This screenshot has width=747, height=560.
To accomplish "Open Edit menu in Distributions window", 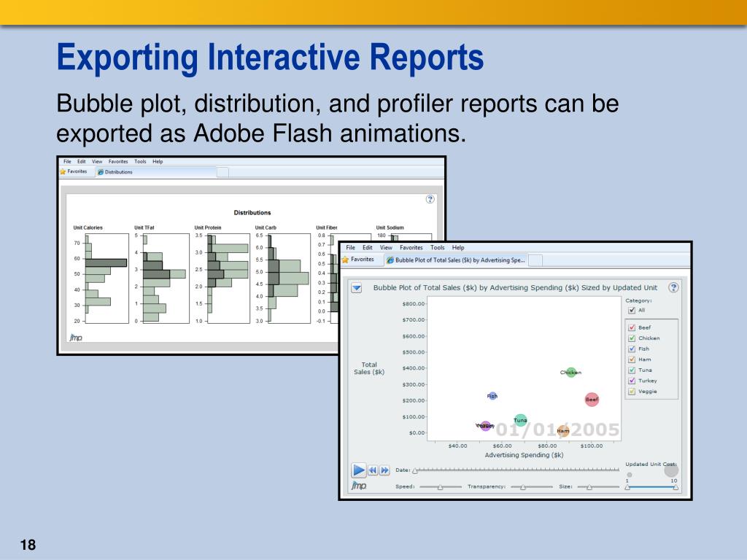I will click(82, 161).
